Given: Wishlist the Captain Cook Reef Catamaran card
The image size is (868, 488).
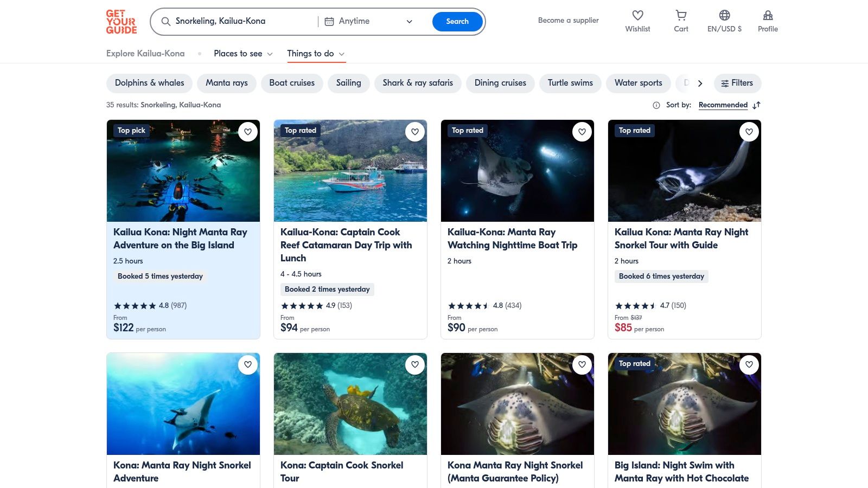Looking at the screenshot, I should point(415,132).
